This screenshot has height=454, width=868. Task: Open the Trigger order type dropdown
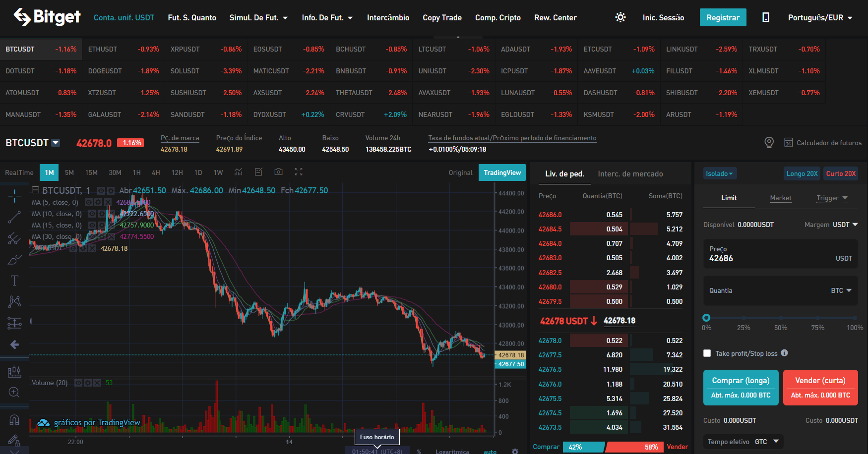[x=832, y=198]
